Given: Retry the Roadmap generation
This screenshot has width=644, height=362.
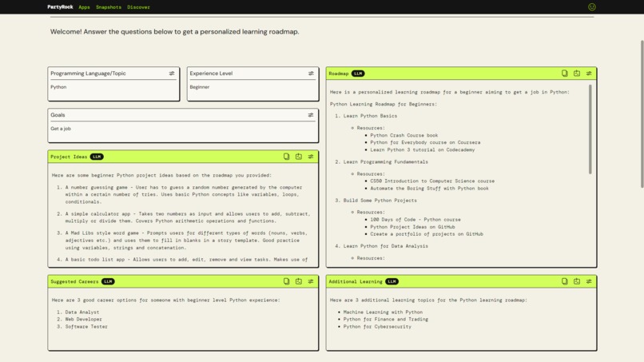Looking at the screenshot, I should 577,74.
